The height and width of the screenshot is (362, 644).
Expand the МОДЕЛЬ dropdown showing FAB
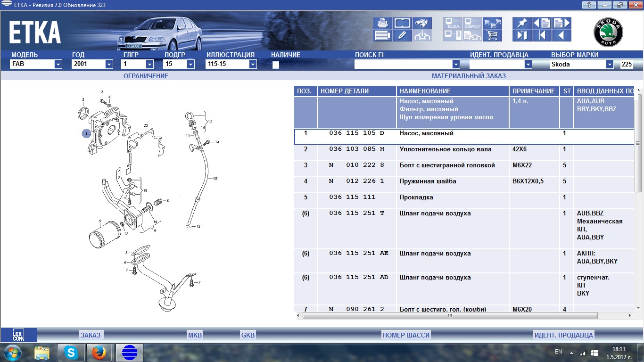coord(58,65)
